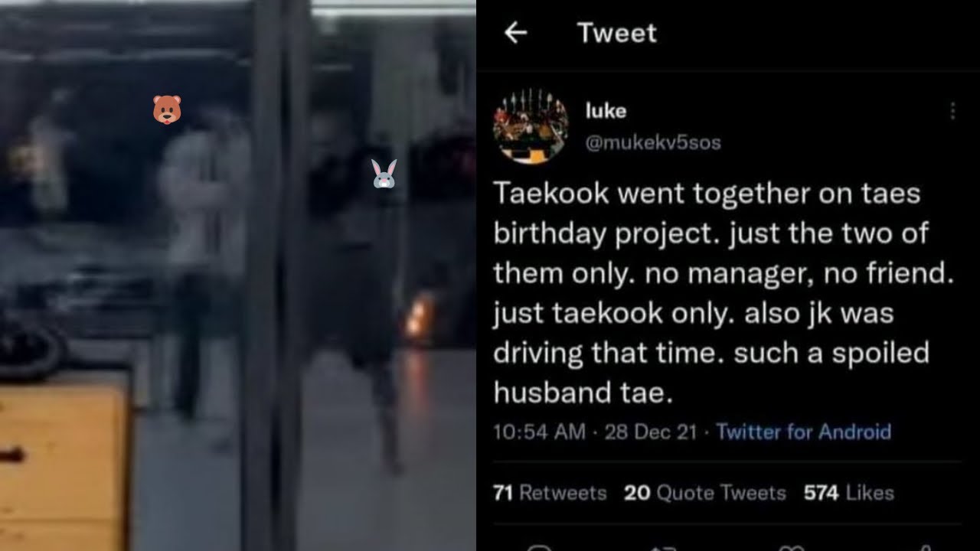This screenshot has width=980, height=551.
Task: Open luke's profile picture
Action: pyautogui.click(x=531, y=127)
